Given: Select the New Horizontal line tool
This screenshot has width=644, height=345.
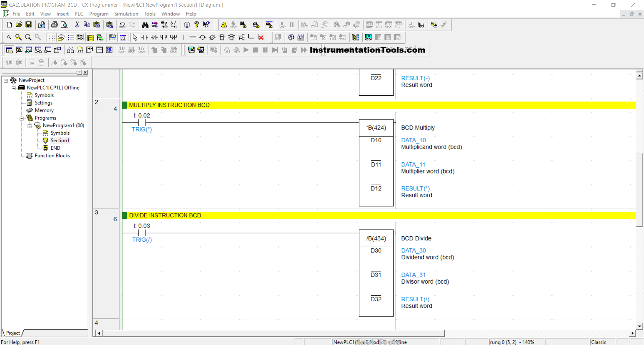Looking at the screenshot, I should 193,38.
